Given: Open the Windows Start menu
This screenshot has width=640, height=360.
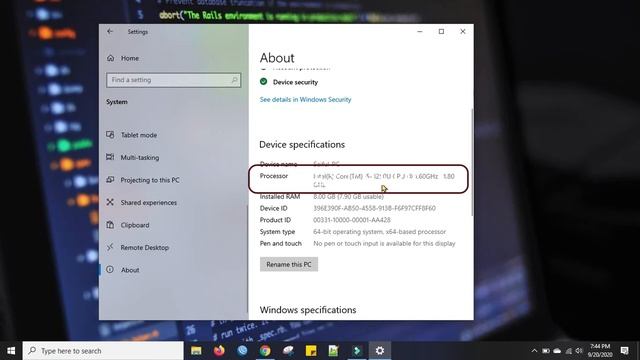Looking at the screenshot, I should pos(11,351).
